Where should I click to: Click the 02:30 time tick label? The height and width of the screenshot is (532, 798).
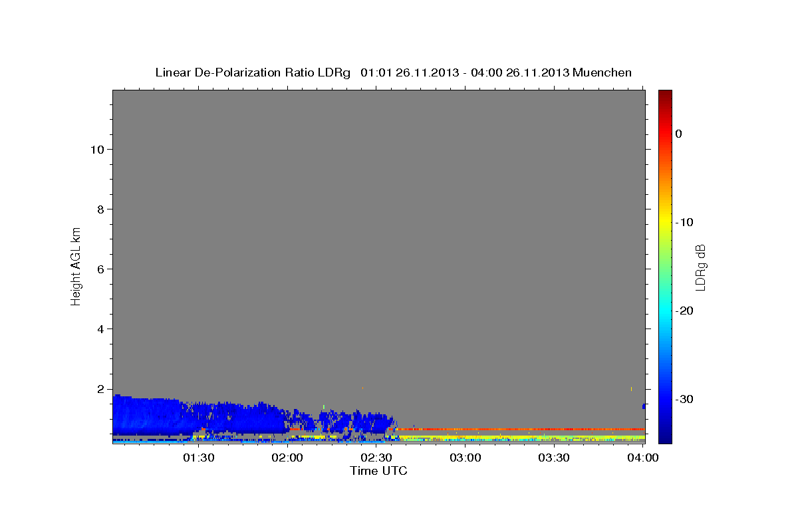coord(376,458)
